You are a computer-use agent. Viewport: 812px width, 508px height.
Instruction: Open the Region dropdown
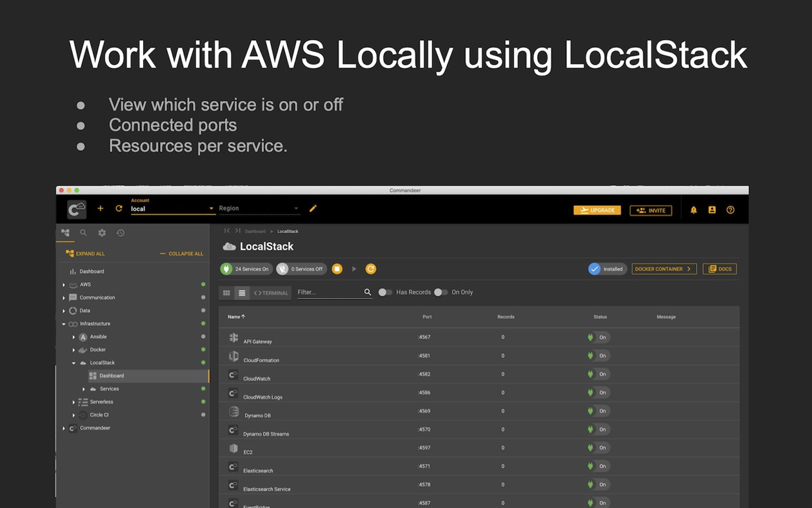(x=259, y=208)
